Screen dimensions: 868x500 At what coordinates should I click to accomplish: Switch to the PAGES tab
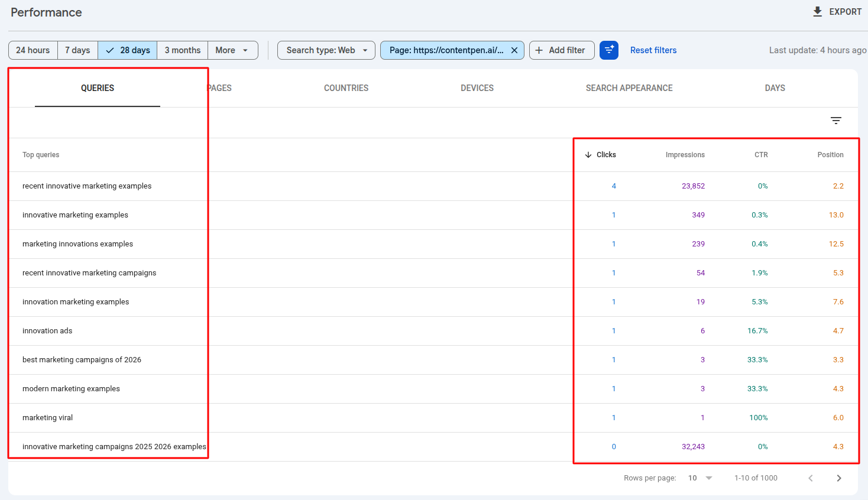point(221,87)
